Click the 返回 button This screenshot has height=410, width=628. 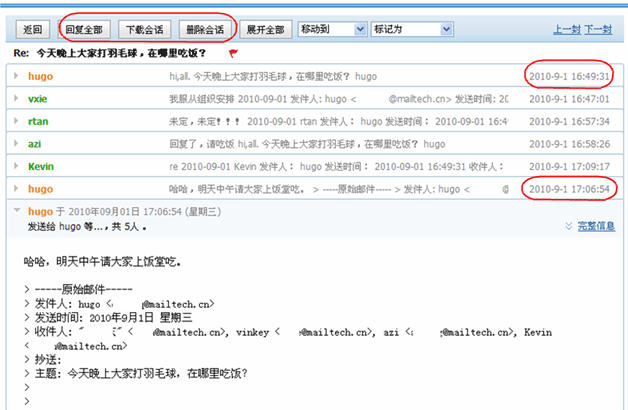coord(33,29)
